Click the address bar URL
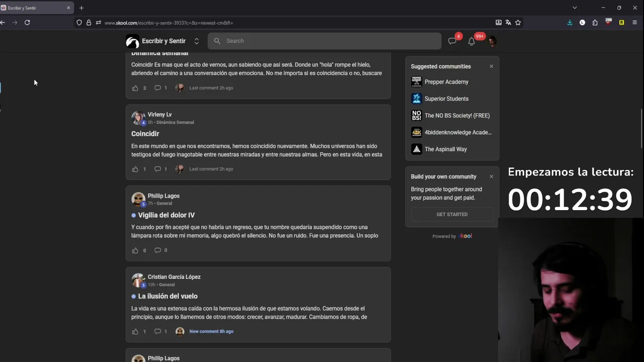The image size is (644, 362). (169, 23)
